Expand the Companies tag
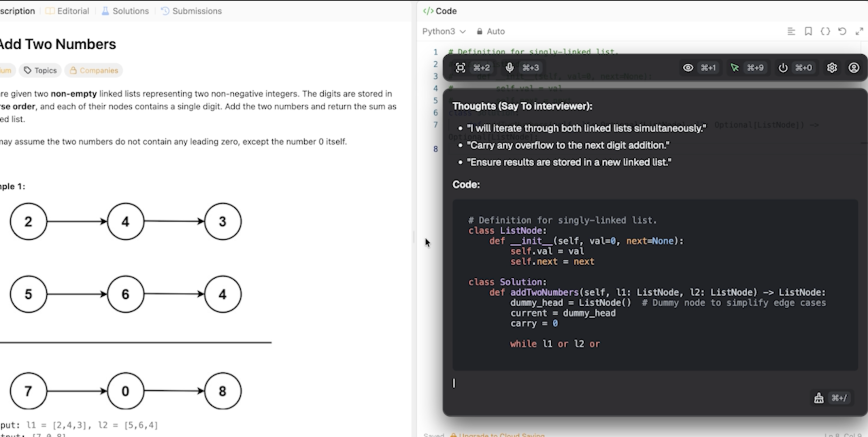Image resolution: width=868 pixels, height=437 pixels. click(94, 70)
